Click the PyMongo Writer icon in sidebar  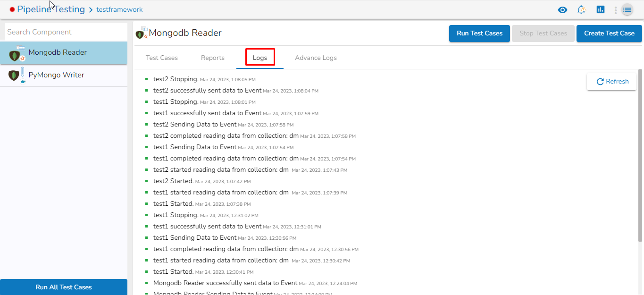(x=17, y=75)
